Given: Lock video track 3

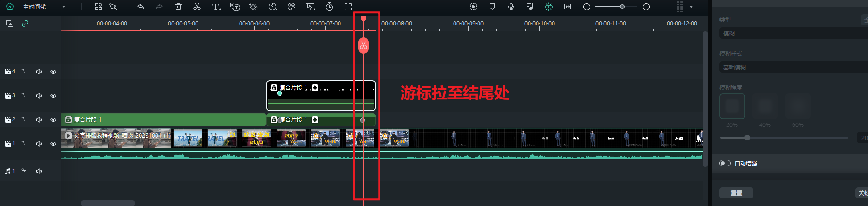Looking at the screenshot, I should [24, 96].
